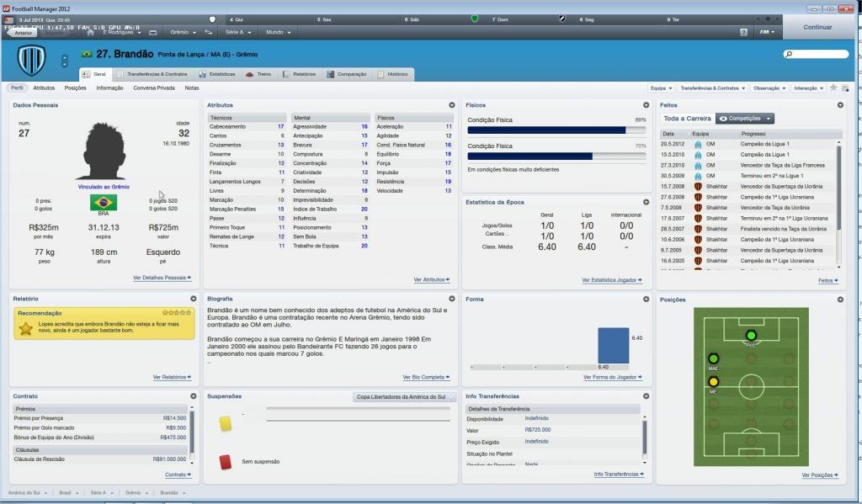
Task: Open the Equipa dropdown
Action: (x=661, y=88)
